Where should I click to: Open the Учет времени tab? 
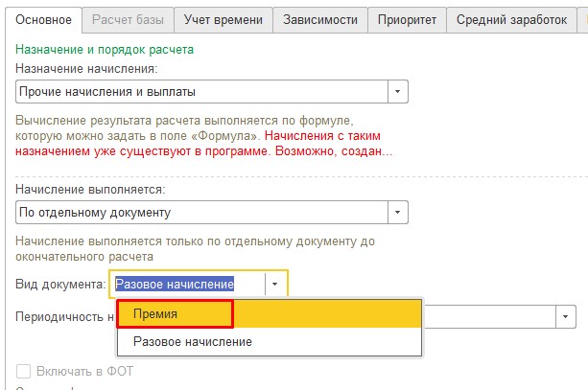[x=223, y=20]
